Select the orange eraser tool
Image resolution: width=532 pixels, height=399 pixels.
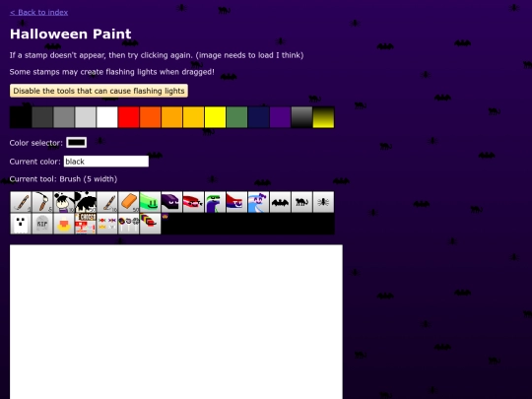pos(129,202)
